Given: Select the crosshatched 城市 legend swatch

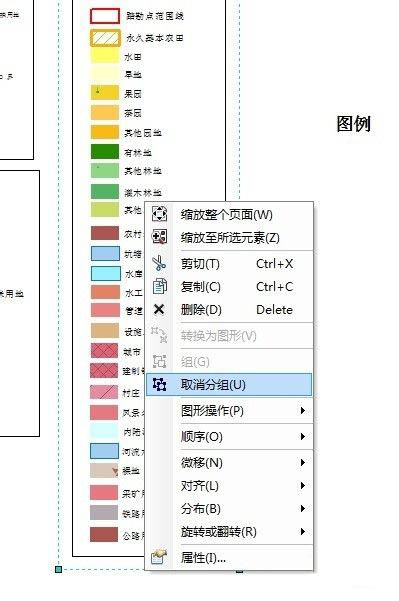Looking at the screenshot, I should pyautogui.click(x=104, y=351).
